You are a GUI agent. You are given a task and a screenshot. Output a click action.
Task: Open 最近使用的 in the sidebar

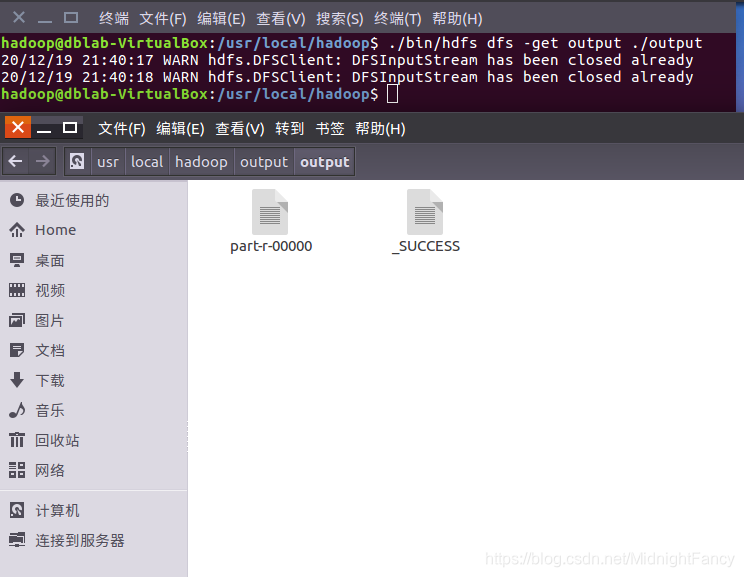[x=72, y=200]
